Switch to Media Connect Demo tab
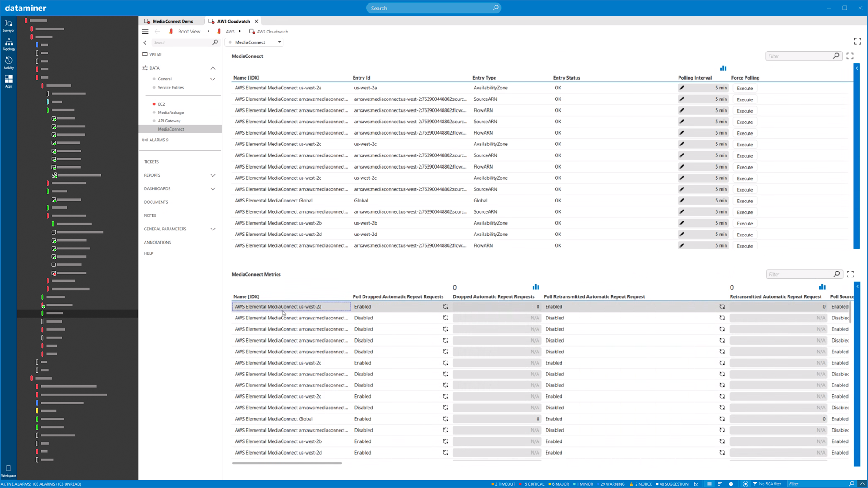 tap(172, 21)
